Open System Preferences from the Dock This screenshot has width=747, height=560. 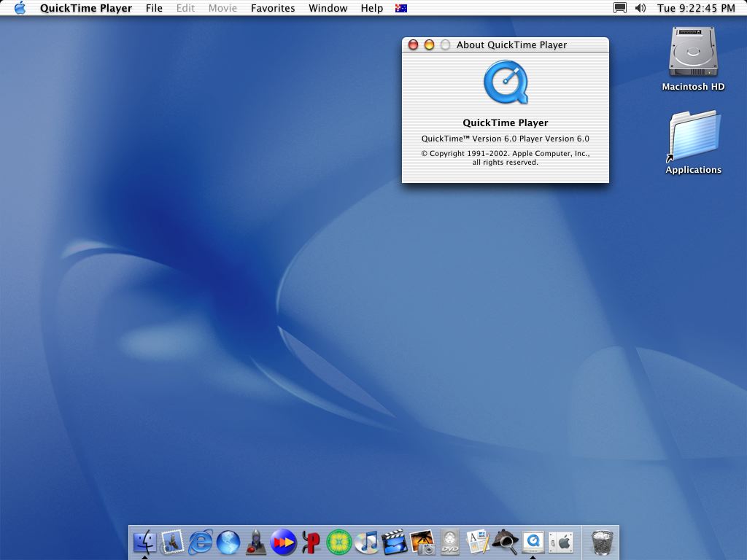click(x=561, y=542)
